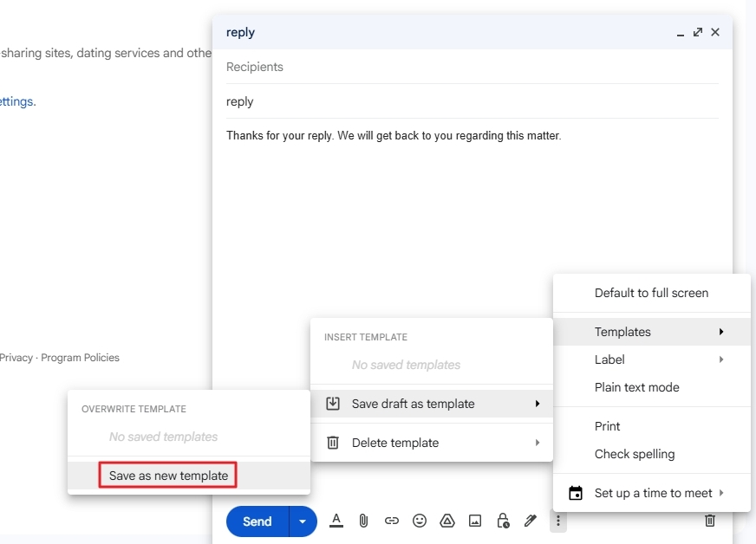Open Save draft as template submenu
The width and height of the screenshot is (756, 544).
pos(432,404)
